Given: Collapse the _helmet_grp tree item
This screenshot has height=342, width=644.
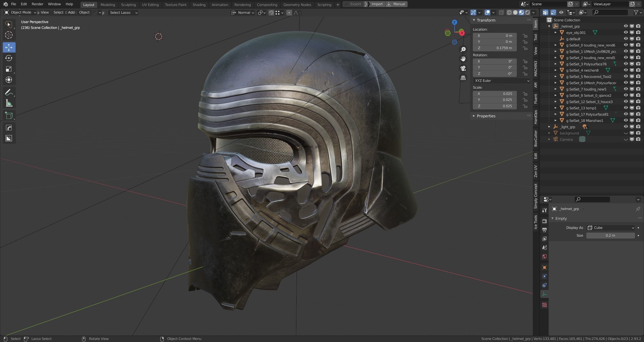Looking at the screenshot, I should (549, 26).
